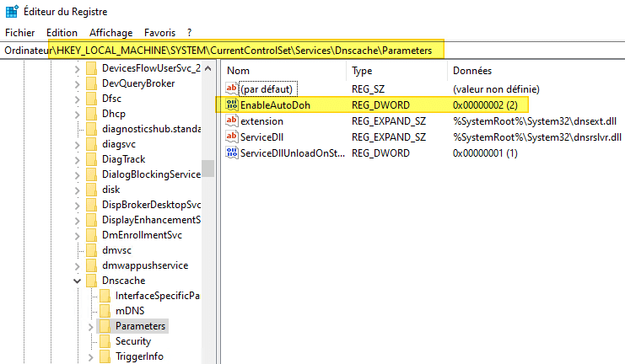
Task: Expand the DevicesFlowUserSvc key
Action: point(78,69)
